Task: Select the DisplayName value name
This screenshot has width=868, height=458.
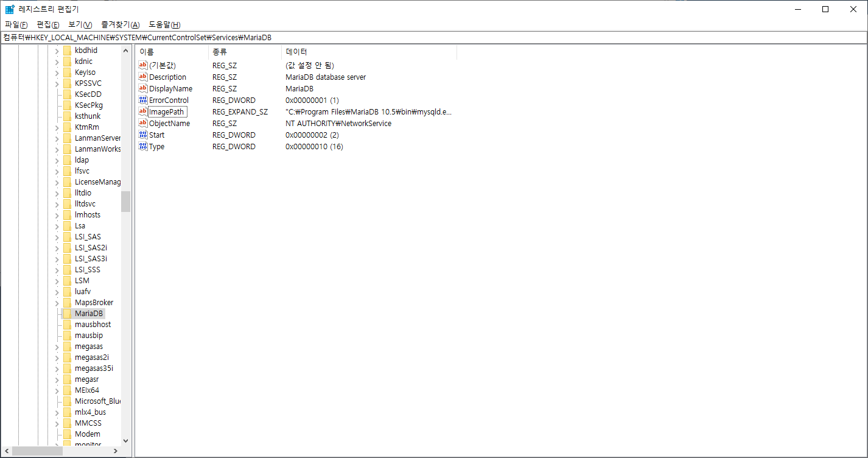Action: pos(170,88)
